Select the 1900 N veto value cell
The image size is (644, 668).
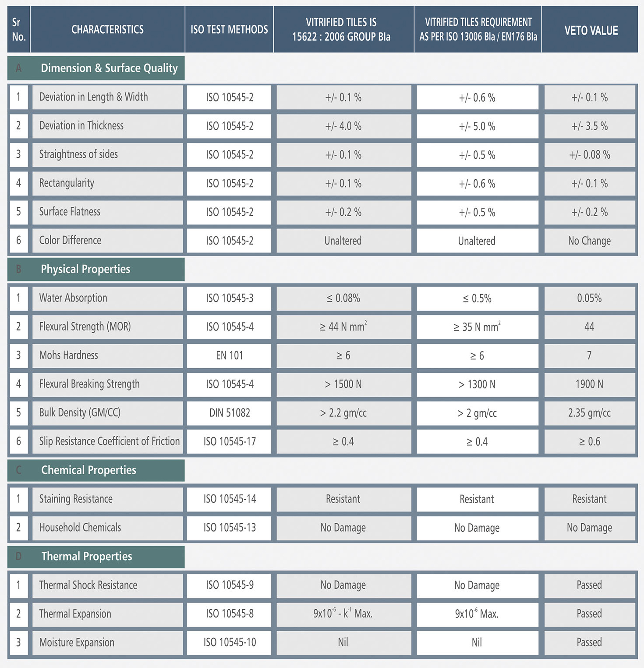(589, 384)
